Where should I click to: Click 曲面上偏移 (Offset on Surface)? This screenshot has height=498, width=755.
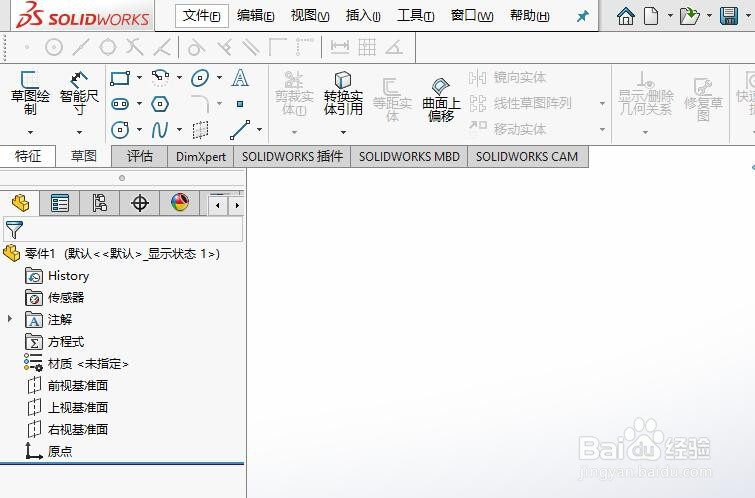[x=441, y=100]
